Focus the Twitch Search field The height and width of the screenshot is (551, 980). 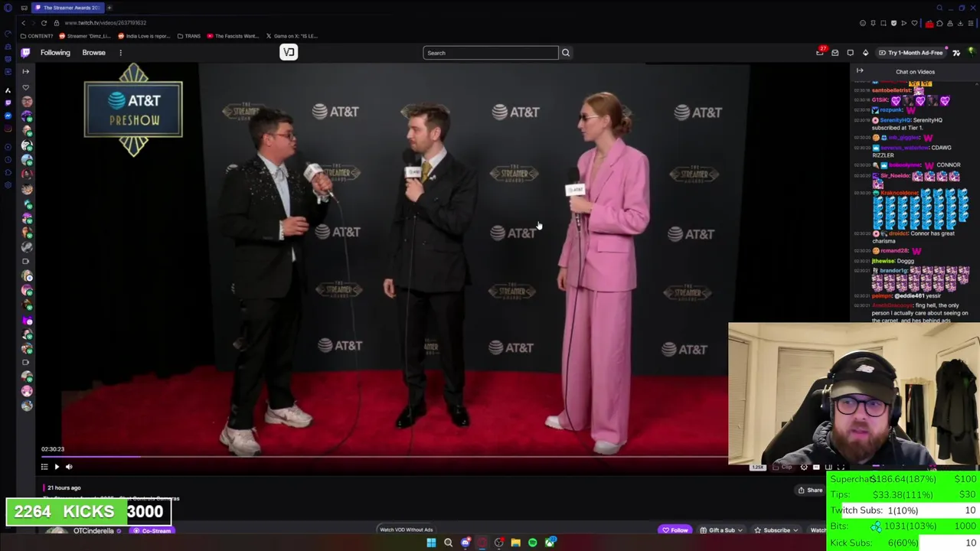(490, 53)
